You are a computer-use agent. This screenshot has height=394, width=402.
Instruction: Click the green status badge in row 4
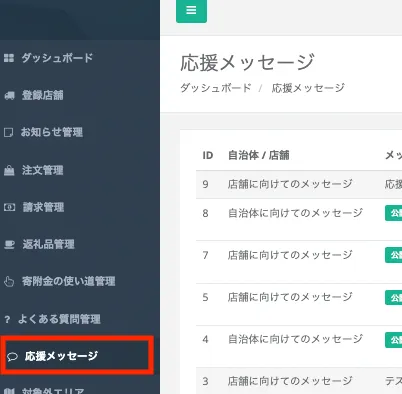click(394, 340)
